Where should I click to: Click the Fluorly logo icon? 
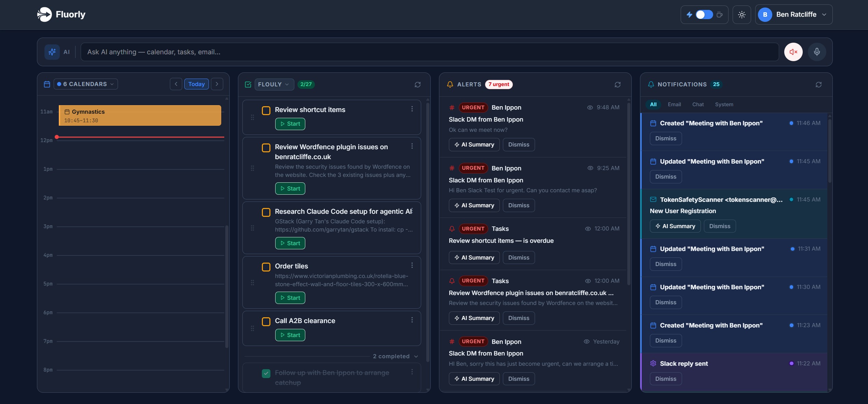[44, 14]
